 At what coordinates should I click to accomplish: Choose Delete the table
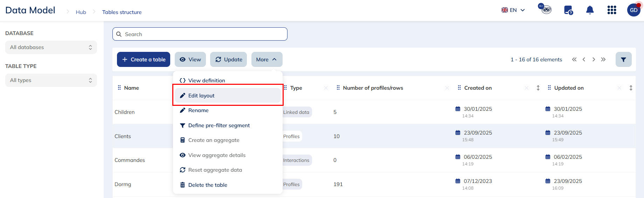pyautogui.click(x=228, y=185)
